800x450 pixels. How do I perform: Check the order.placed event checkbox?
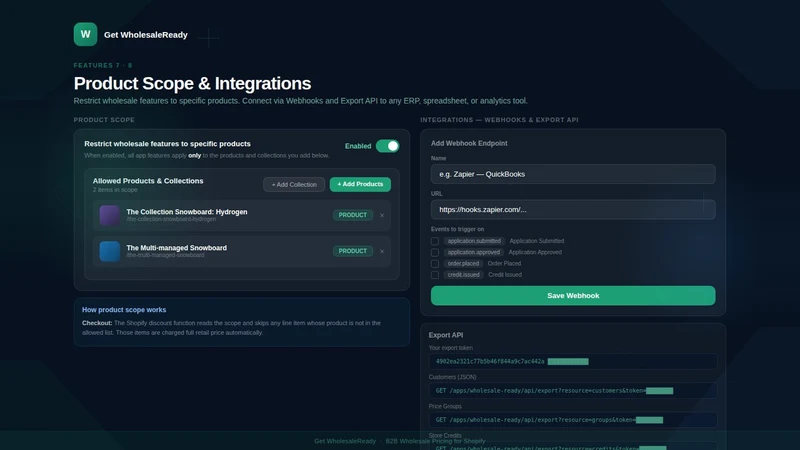435,263
